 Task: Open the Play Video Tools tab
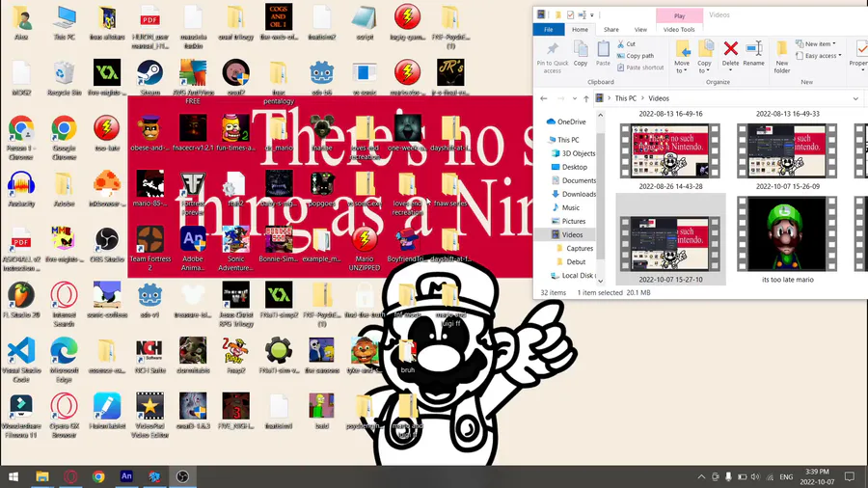(x=679, y=16)
